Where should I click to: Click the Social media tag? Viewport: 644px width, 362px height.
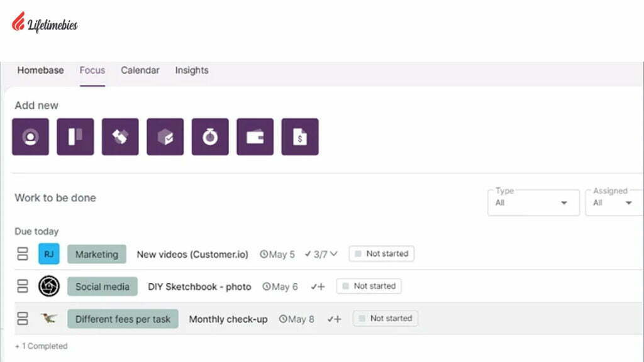(103, 287)
